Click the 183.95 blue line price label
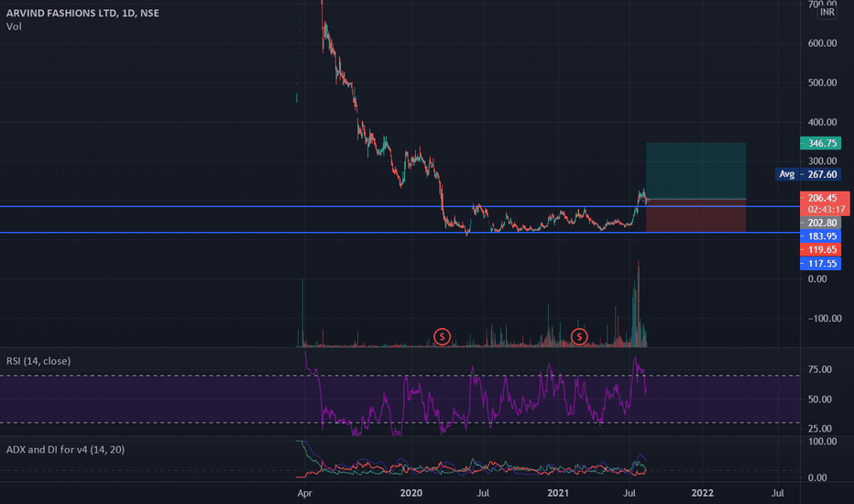 pyautogui.click(x=820, y=236)
